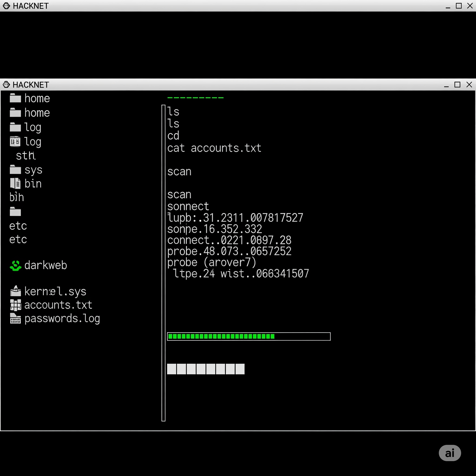Select the bih text entry
The image size is (476, 476).
point(17,197)
